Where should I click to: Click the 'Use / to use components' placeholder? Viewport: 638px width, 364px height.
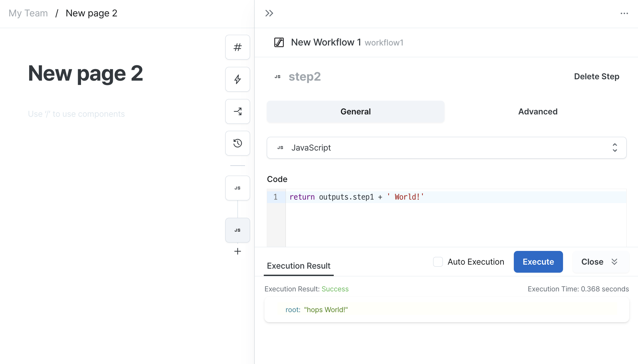[76, 114]
